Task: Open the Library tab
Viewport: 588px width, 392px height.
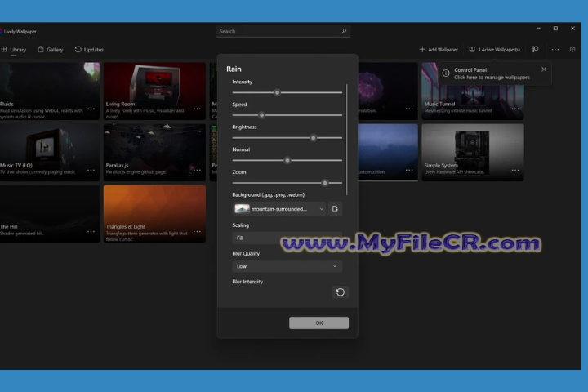Action: [x=14, y=50]
